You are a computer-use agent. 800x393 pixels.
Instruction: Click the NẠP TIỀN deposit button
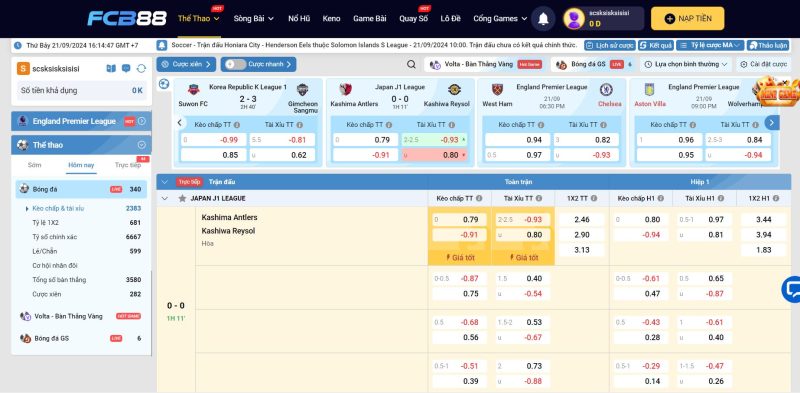point(687,19)
